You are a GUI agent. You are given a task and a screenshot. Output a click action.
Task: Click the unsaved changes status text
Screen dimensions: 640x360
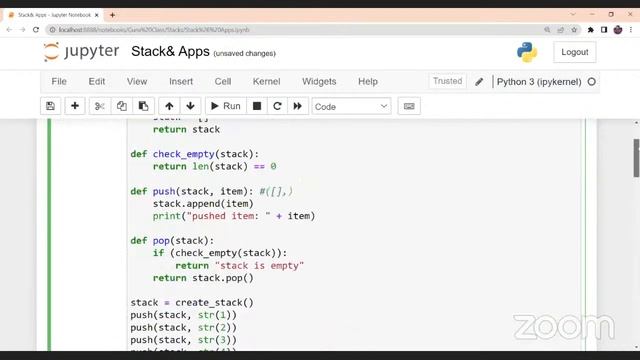[244, 53]
